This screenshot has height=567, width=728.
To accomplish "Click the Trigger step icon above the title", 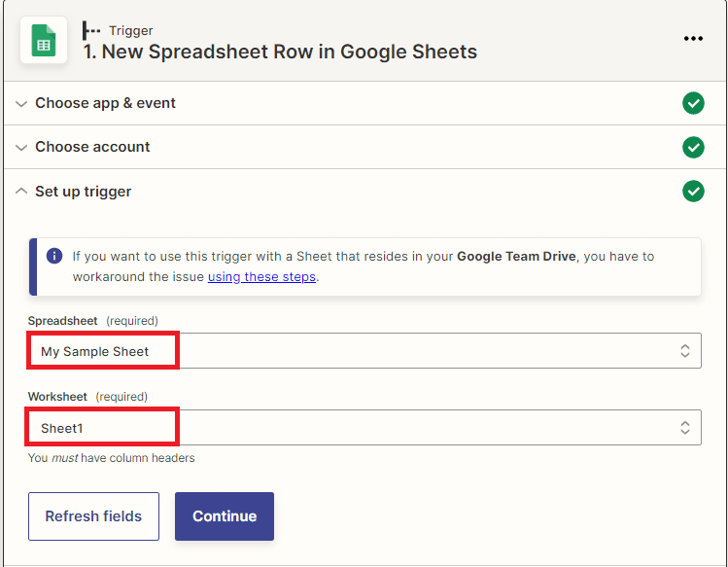I will 91,31.
